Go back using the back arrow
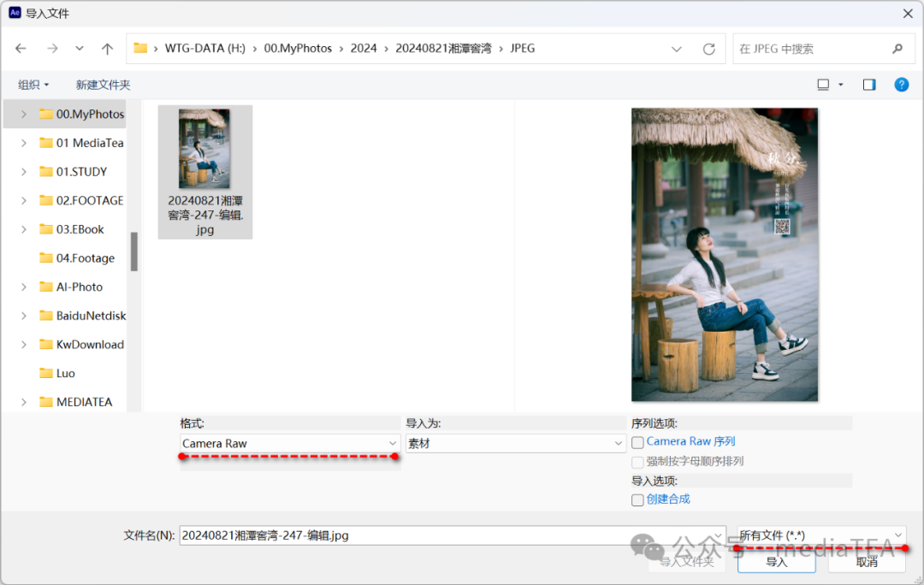Viewport: 924px width, 585px height. 21,48
